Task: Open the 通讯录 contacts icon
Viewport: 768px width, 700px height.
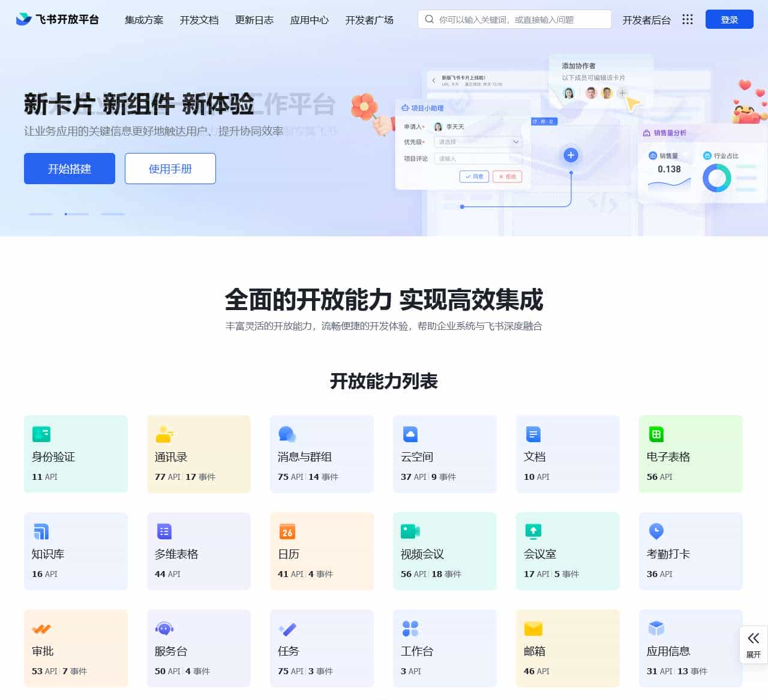Action: [164, 434]
